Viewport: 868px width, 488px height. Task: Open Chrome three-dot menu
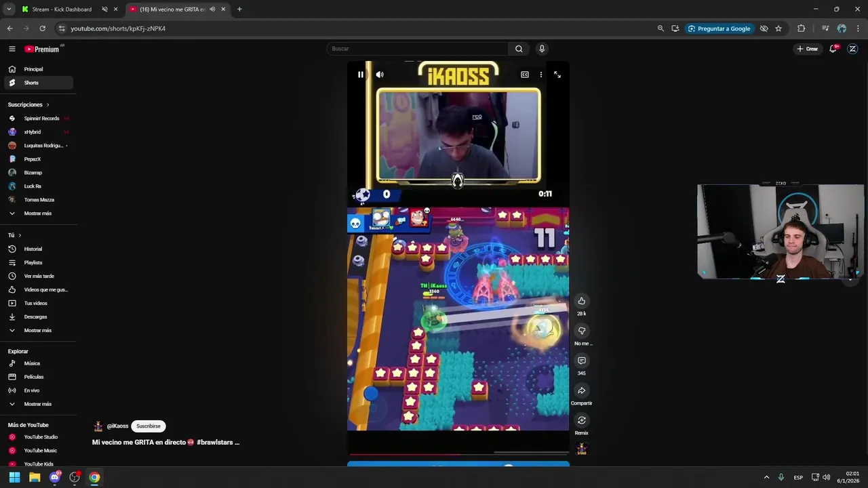point(858,28)
